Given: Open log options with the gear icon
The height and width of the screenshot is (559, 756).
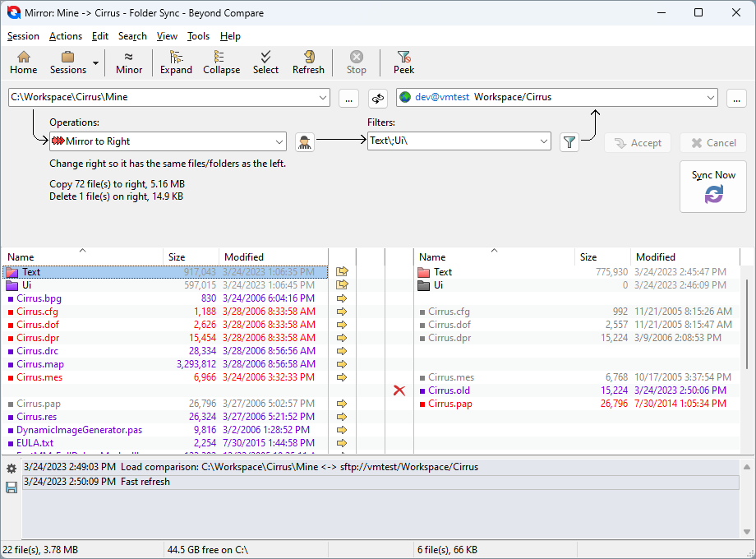Looking at the screenshot, I should click(12, 467).
